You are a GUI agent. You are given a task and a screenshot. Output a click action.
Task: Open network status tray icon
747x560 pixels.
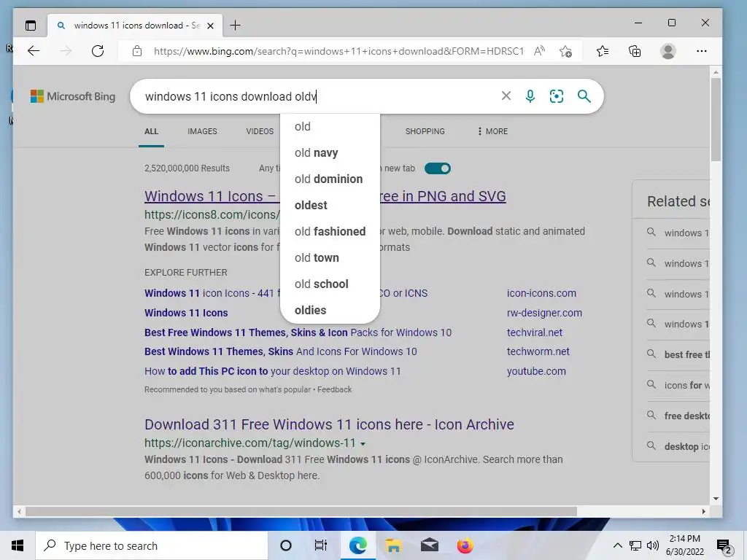coord(635,545)
